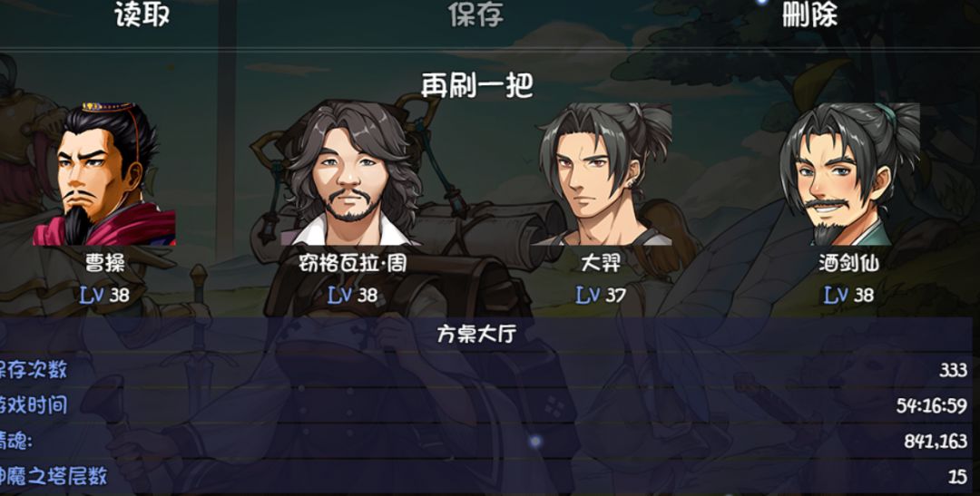Select the 大羿 character portrait
Image resolution: width=980 pixels, height=496 pixels.
coord(601,174)
